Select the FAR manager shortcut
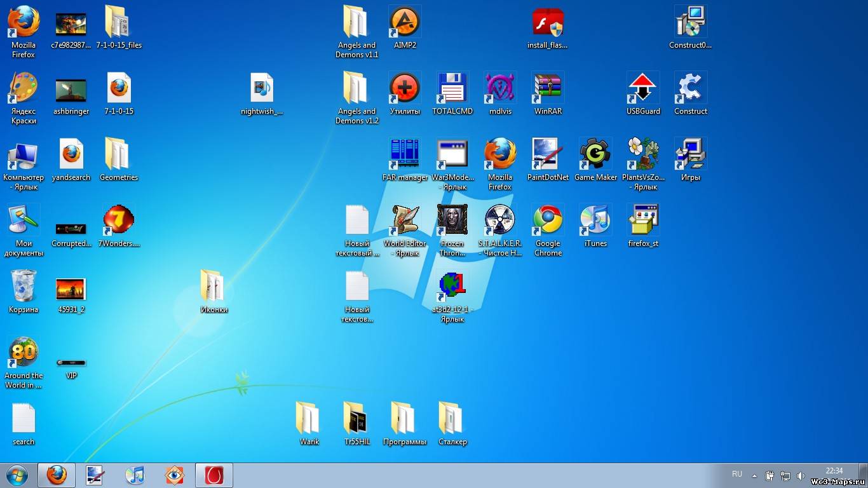Viewport: 868px width, 488px height. 405,154
